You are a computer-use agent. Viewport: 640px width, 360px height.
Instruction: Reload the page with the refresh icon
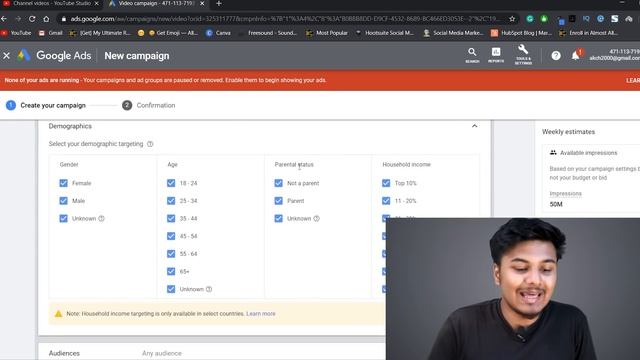[x=32, y=19]
